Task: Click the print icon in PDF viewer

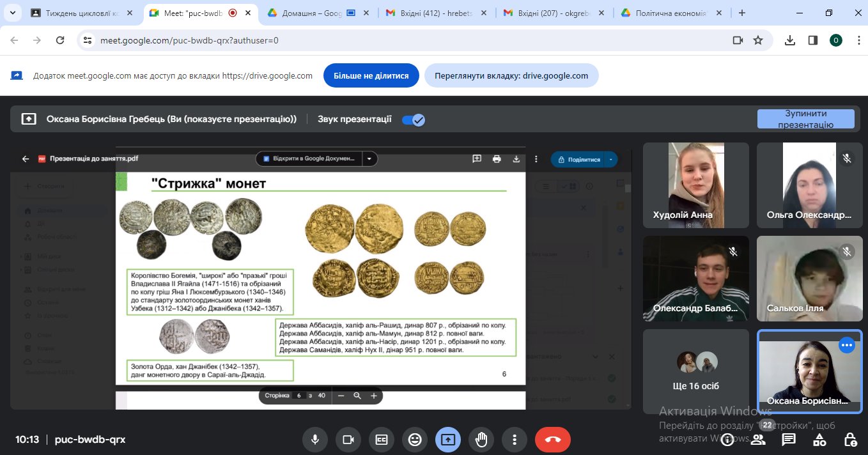Action: (497, 159)
